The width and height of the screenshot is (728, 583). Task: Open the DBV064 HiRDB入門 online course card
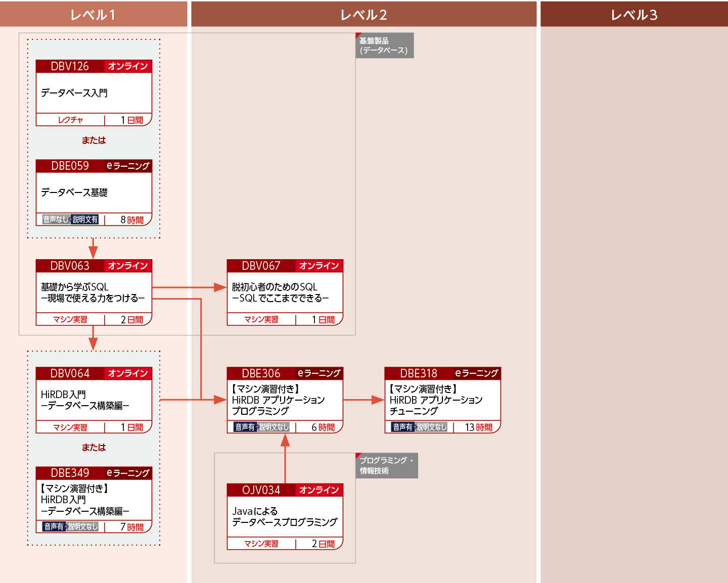coord(94,400)
